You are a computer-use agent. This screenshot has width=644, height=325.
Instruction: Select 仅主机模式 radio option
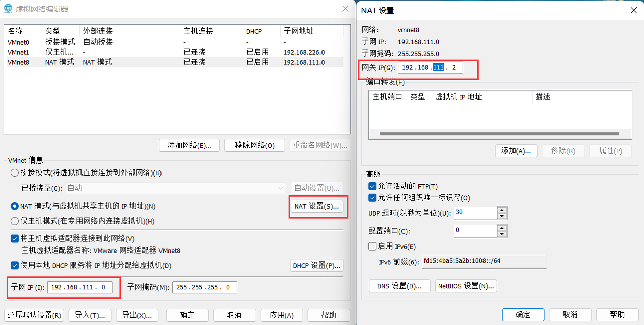pyautogui.click(x=15, y=221)
